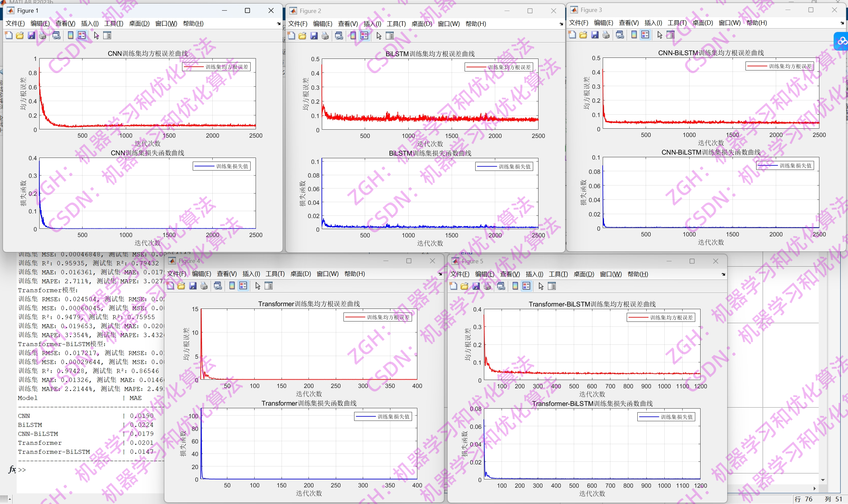
Task: Save Figure 1 using the save toolbar icon
Action: [x=31, y=35]
